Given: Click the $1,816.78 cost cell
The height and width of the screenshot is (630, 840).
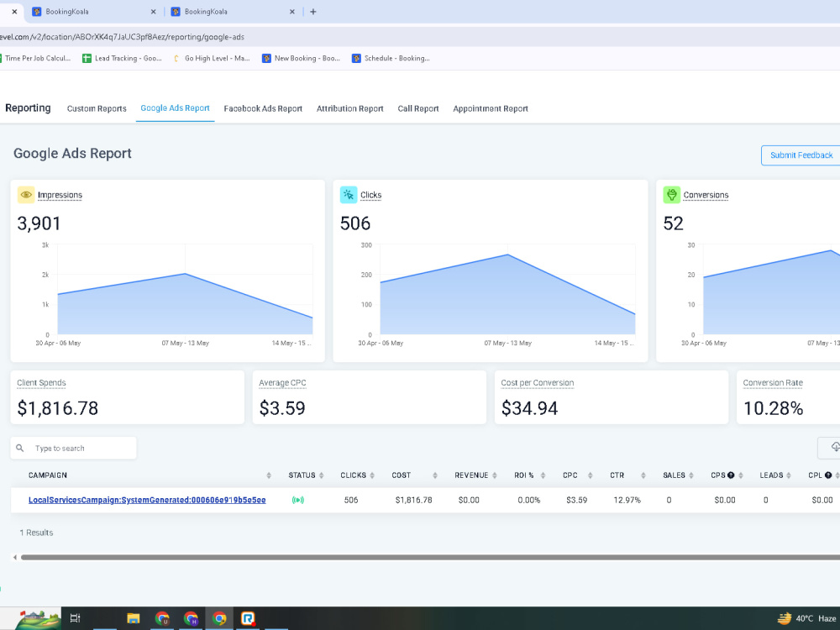Looking at the screenshot, I should [413, 500].
